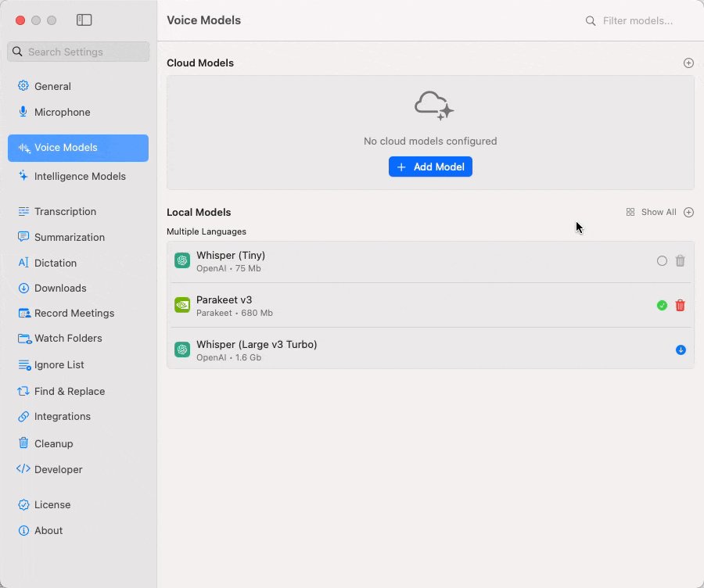Open the Record Meetings section
The width and height of the screenshot is (704, 588).
[x=74, y=314]
